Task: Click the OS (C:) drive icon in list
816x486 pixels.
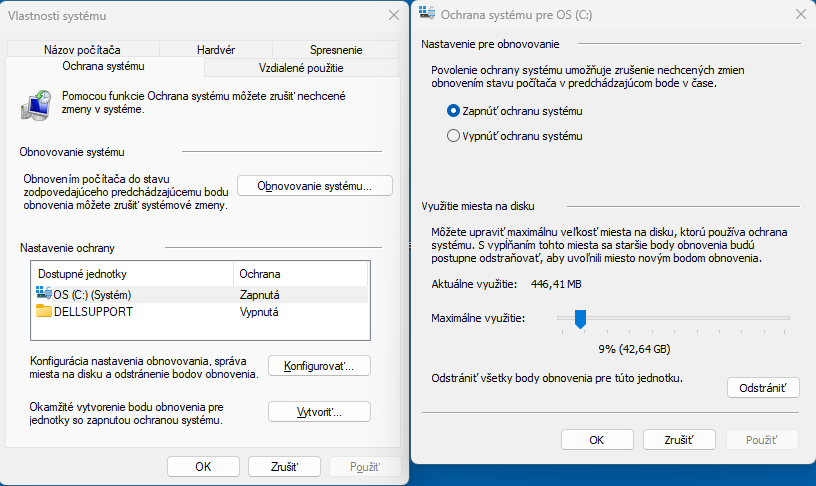Action: pos(44,294)
